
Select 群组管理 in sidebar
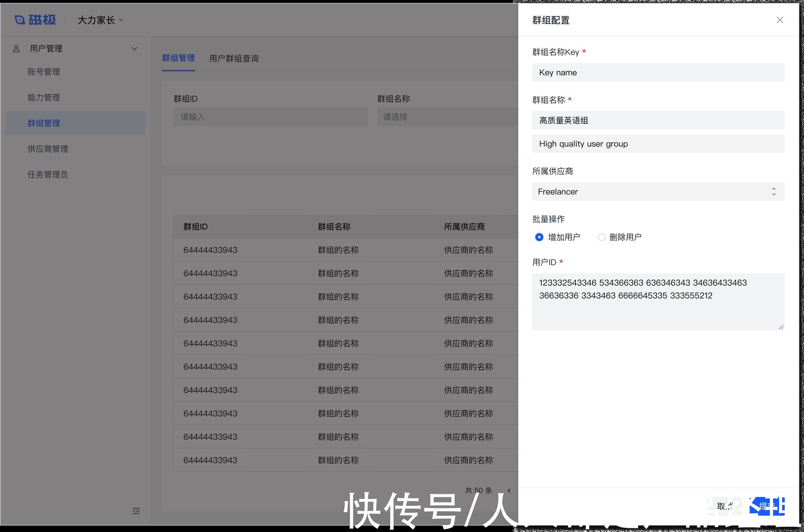pyautogui.click(x=75, y=123)
